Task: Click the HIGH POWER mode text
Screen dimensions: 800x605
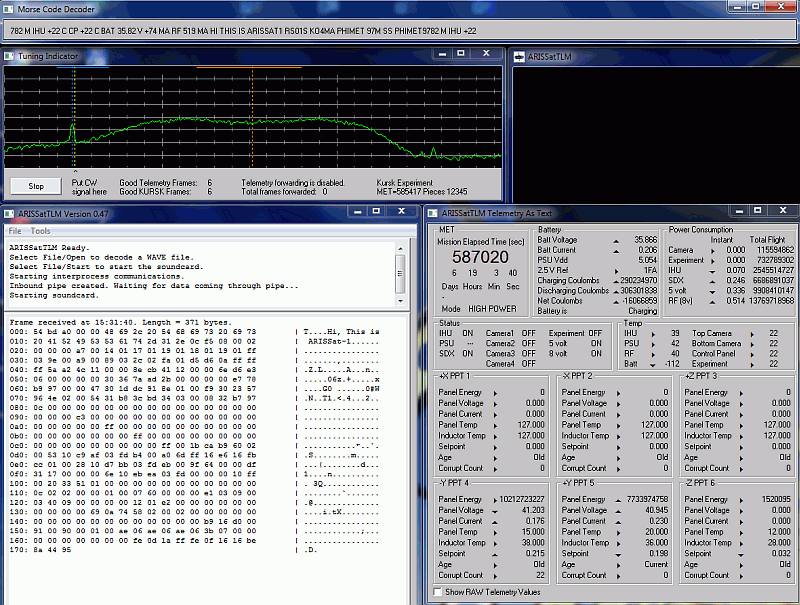Action: (x=492, y=309)
